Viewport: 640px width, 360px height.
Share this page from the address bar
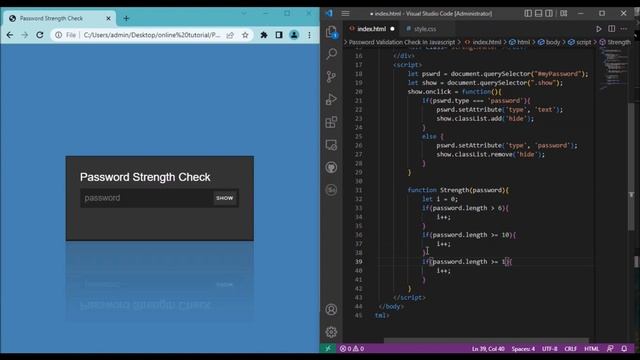coord(230,35)
